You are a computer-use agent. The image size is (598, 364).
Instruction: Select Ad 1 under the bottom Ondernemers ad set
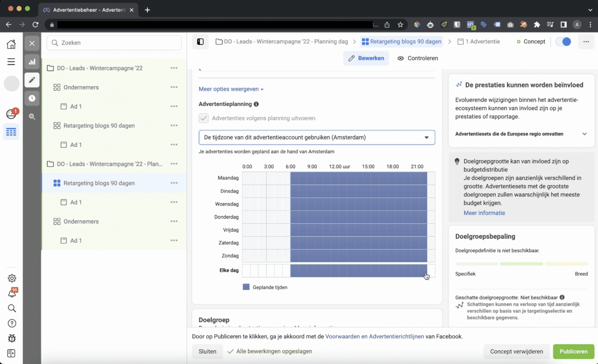[x=76, y=240]
